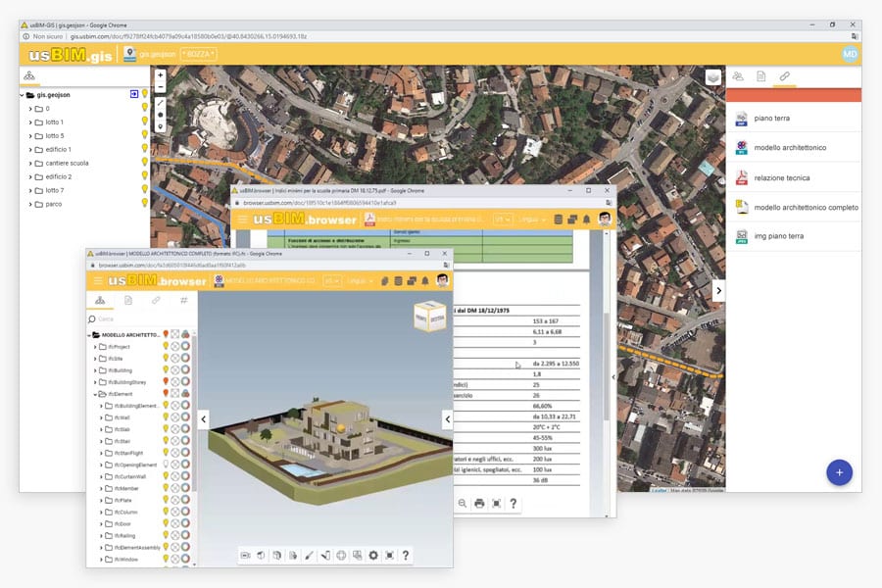Open the relazione tecnica PDF link

(x=794, y=177)
